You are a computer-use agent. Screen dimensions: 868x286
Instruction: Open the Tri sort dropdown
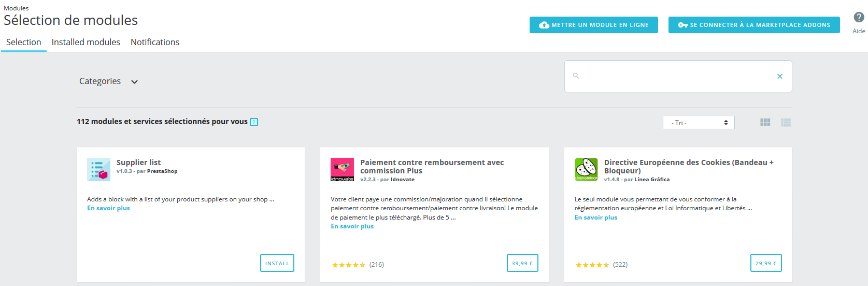tap(698, 122)
